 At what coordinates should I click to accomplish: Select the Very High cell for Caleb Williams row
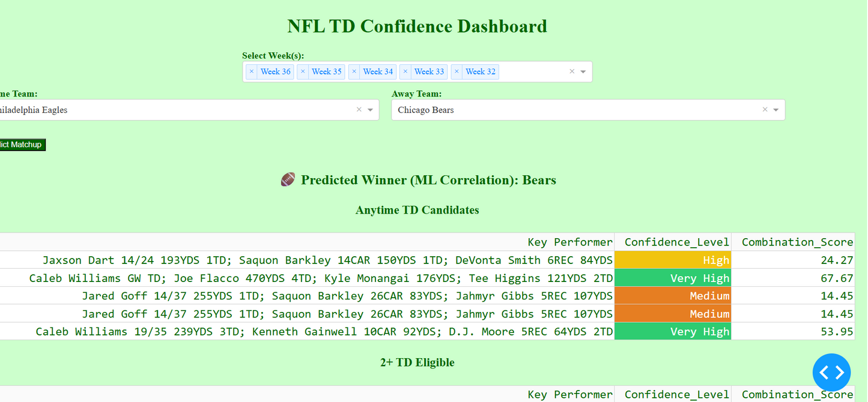672,278
